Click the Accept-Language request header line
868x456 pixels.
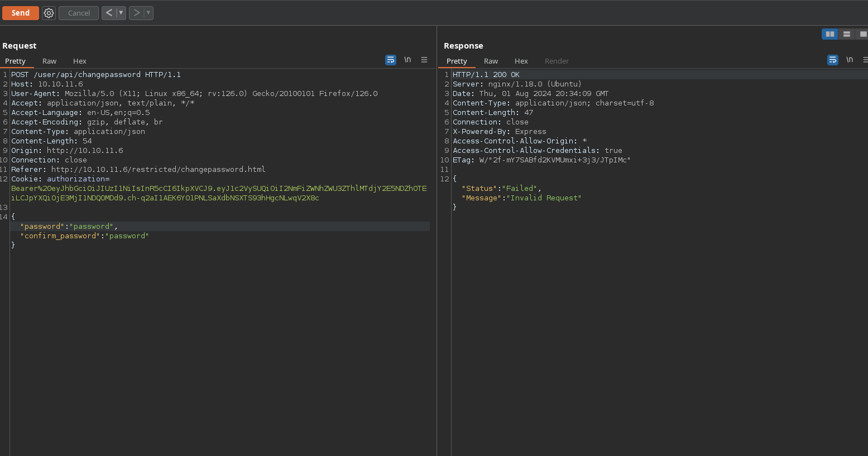(x=80, y=113)
